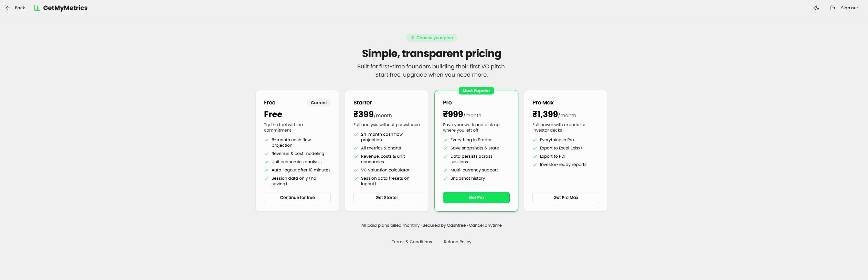Open the Refund Policy link
868x280 pixels.
pyautogui.click(x=457, y=242)
